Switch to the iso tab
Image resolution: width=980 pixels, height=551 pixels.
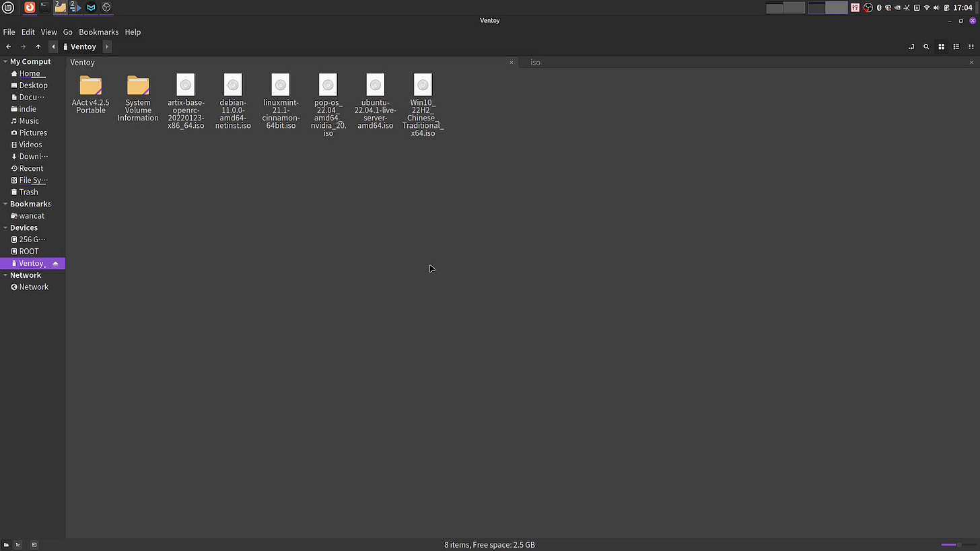click(x=748, y=62)
